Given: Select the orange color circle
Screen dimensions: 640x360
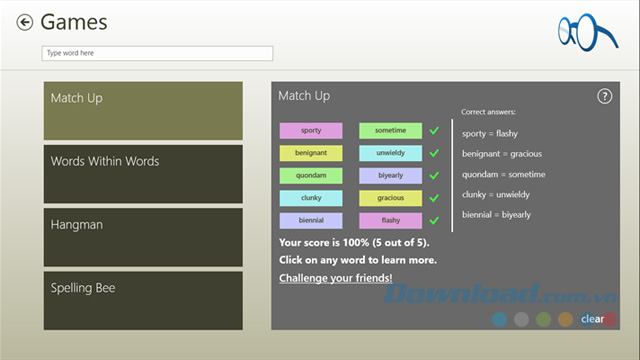Looking at the screenshot, I should [565, 319].
